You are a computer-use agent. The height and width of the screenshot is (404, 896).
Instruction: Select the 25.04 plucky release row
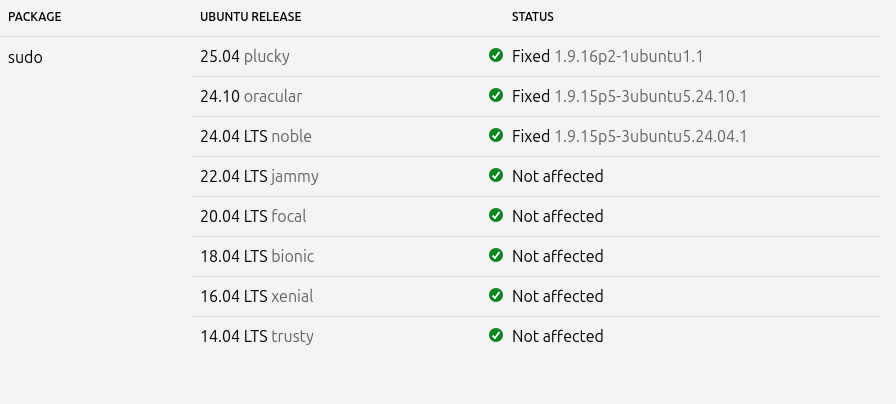click(245, 57)
